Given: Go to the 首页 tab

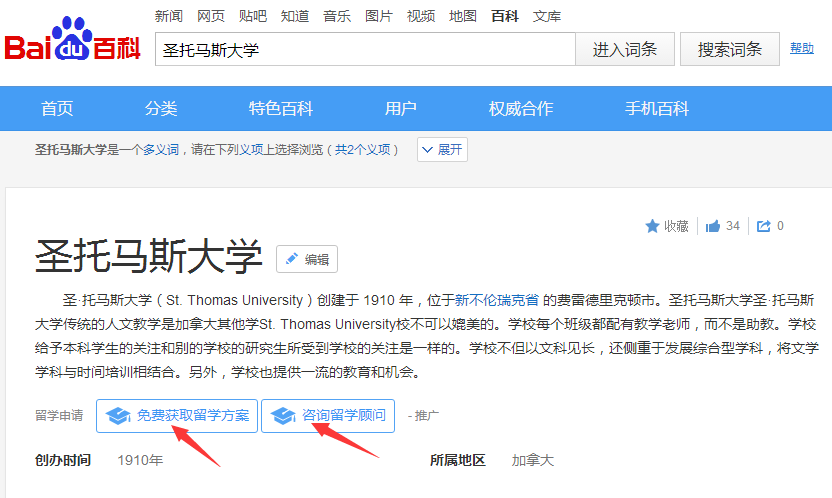Looking at the screenshot, I should coord(57,109).
